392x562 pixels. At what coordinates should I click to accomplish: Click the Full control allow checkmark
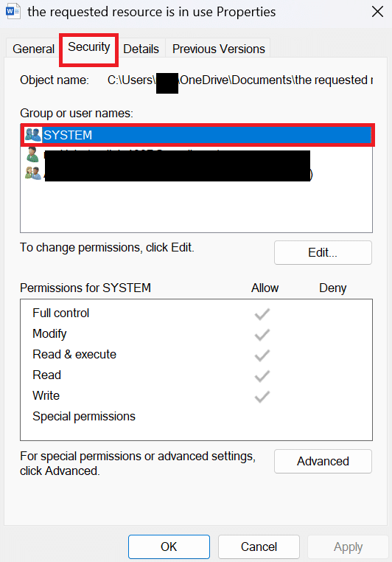(262, 314)
